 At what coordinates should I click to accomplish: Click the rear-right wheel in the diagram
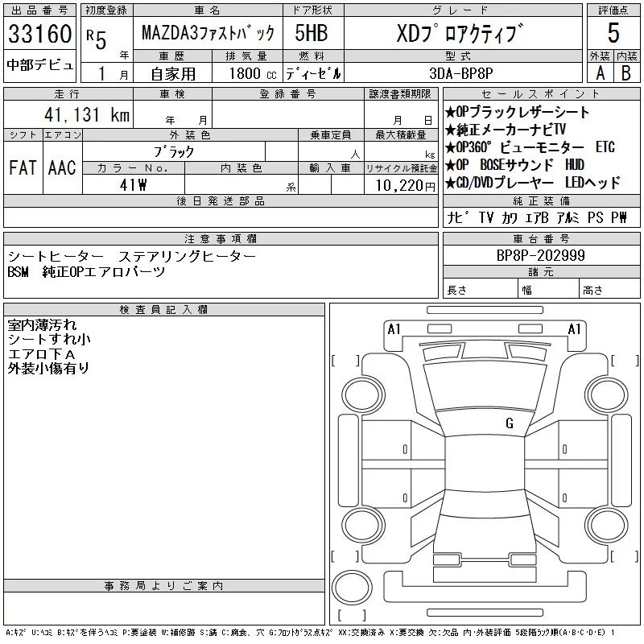[x=606, y=525]
